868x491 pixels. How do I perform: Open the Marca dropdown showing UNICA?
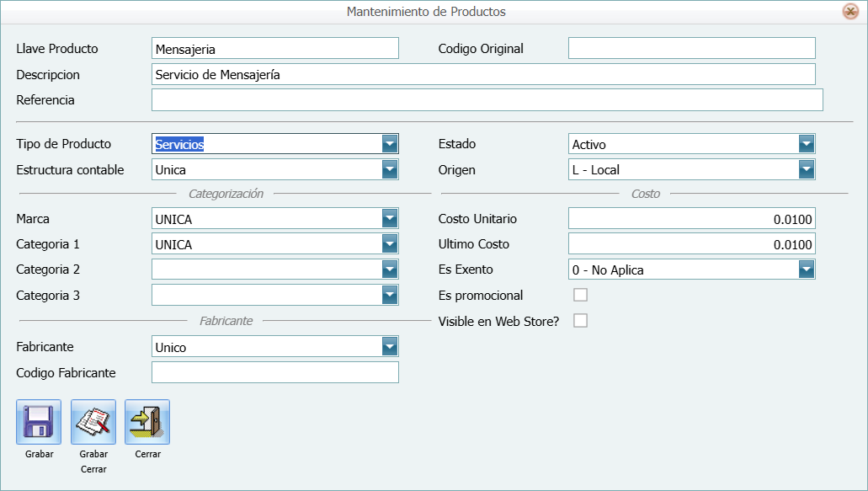pyautogui.click(x=390, y=218)
